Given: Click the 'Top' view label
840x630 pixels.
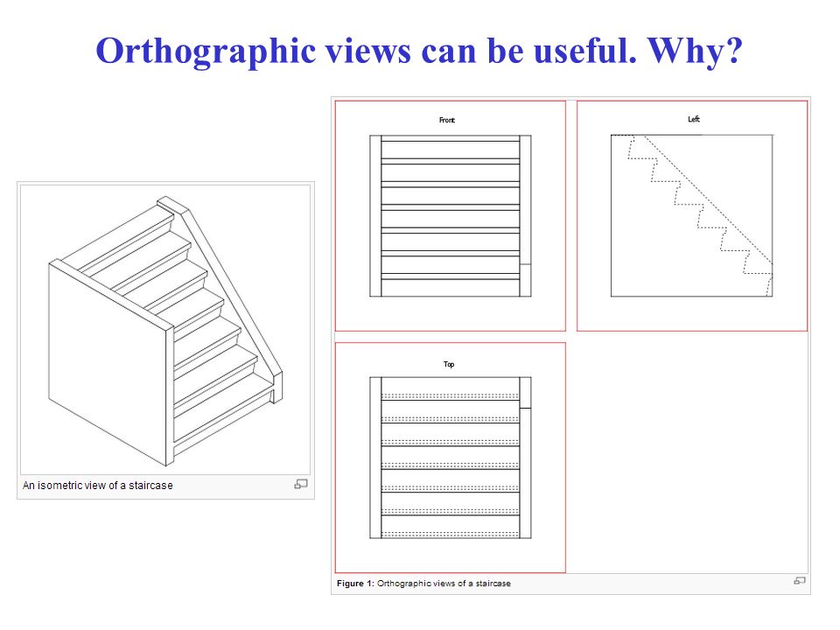Looking at the screenshot, I should pyautogui.click(x=449, y=364).
